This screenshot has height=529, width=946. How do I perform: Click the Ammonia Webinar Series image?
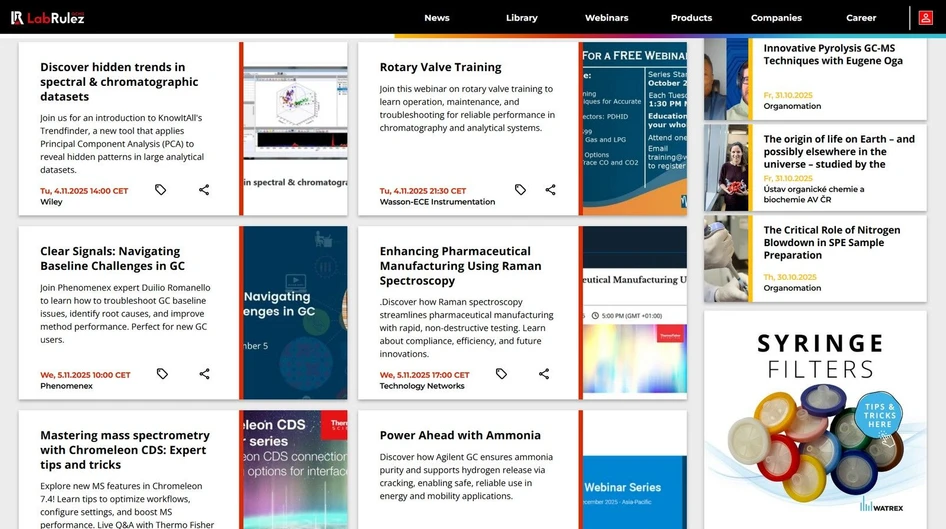coord(635,470)
